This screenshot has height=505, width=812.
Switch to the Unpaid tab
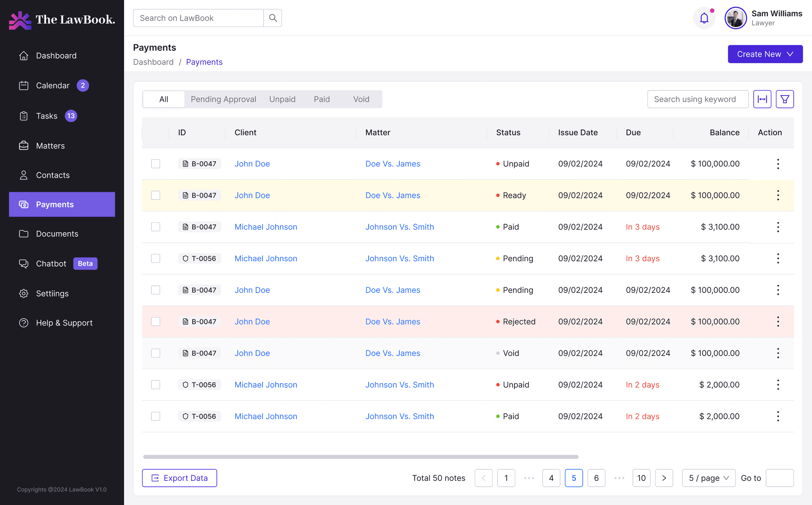point(282,99)
